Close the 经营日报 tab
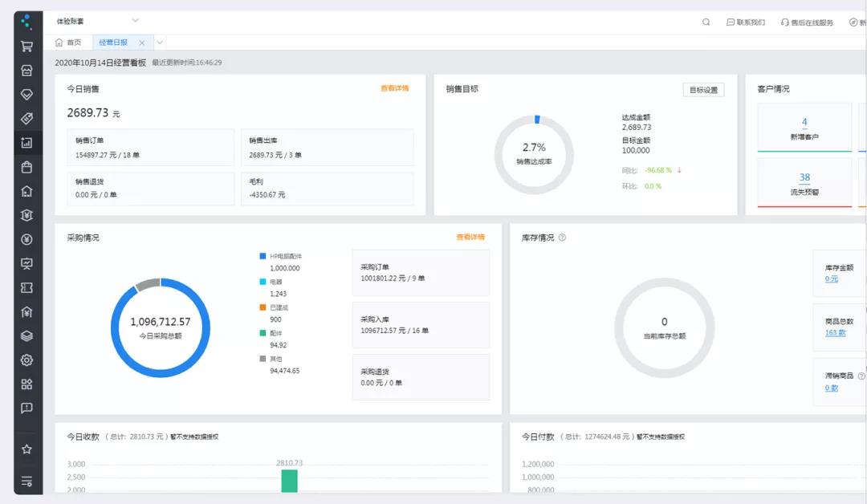Image resolution: width=867 pixels, height=504 pixels. [142, 43]
